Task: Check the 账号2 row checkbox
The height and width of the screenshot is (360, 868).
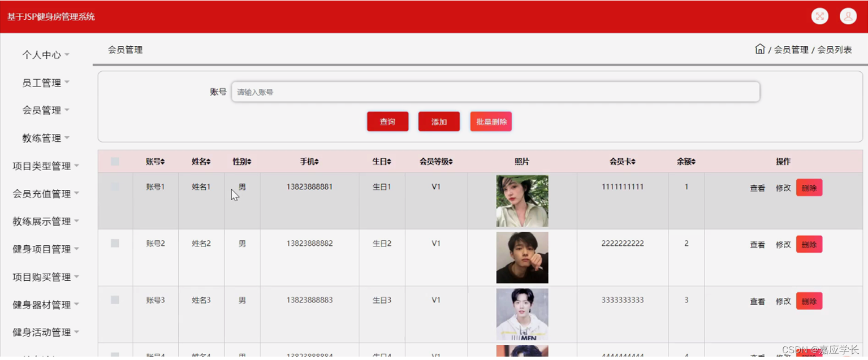Action: (115, 243)
